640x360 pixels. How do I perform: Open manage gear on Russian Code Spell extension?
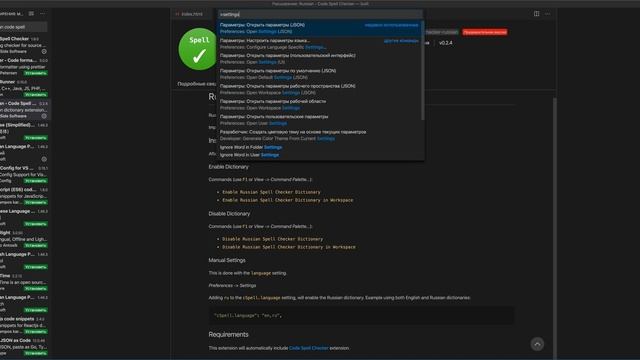tap(44, 116)
